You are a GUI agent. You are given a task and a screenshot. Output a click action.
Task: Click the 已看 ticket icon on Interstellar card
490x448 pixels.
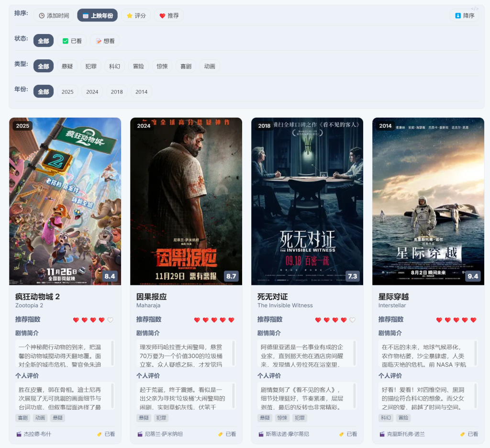pos(462,434)
